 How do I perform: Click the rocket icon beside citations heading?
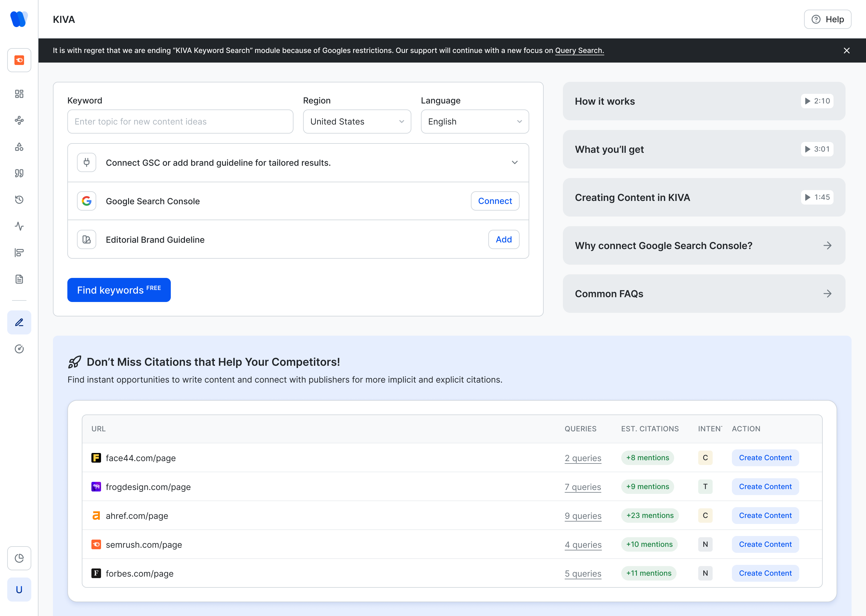click(x=74, y=362)
